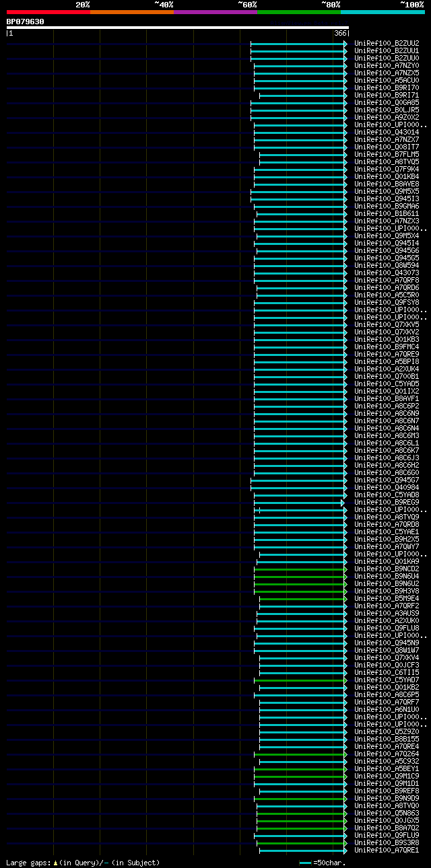Select the UniRef100_B9GMA6 label
Image resolution: width=431 pixels, height=868 pixels.
pos(387,206)
